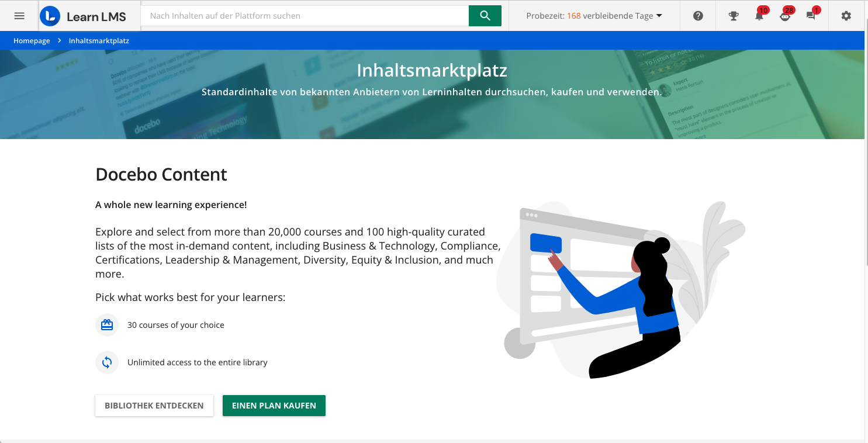
Task: Click 'Pick what works best for your learners' text
Action: tap(191, 297)
